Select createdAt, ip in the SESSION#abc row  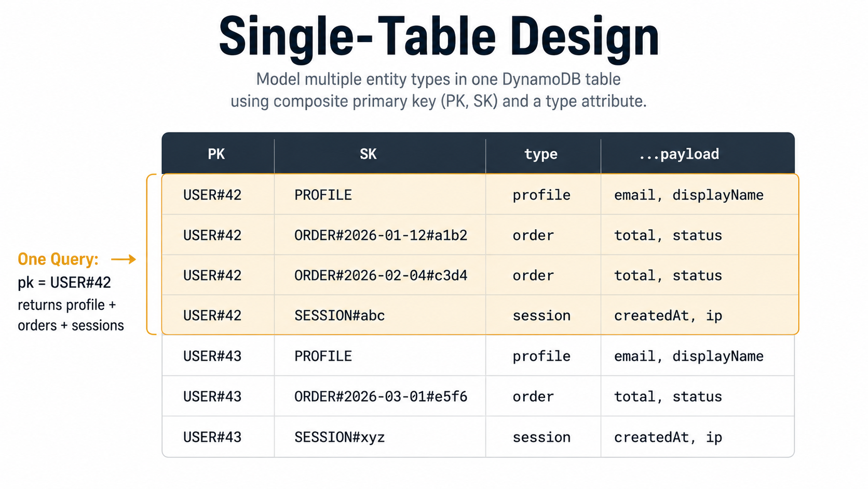click(668, 316)
